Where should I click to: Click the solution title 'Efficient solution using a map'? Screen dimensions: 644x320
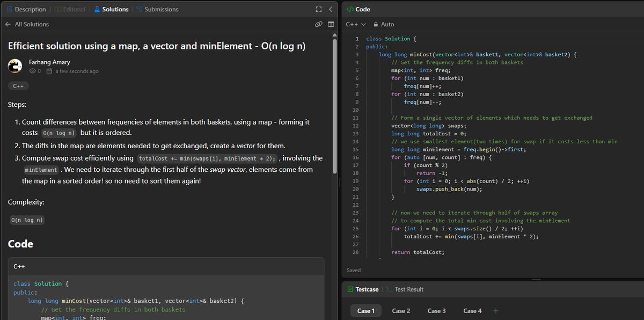[x=157, y=46]
